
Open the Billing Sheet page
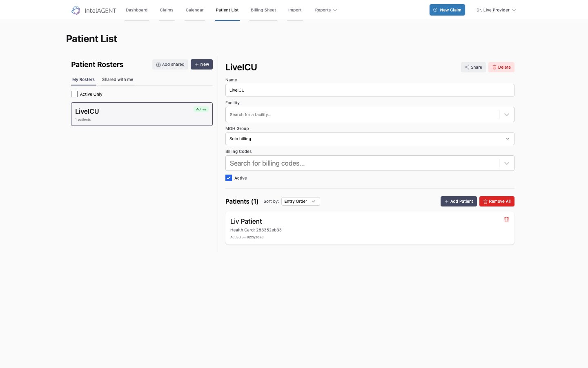[263, 10]
